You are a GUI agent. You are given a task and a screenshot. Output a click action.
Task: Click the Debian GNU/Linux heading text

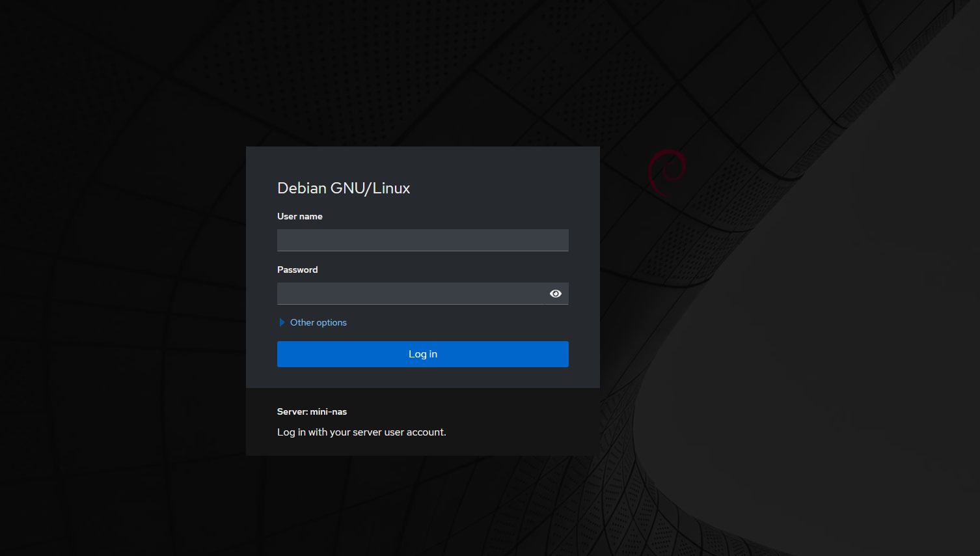point(344,188)
